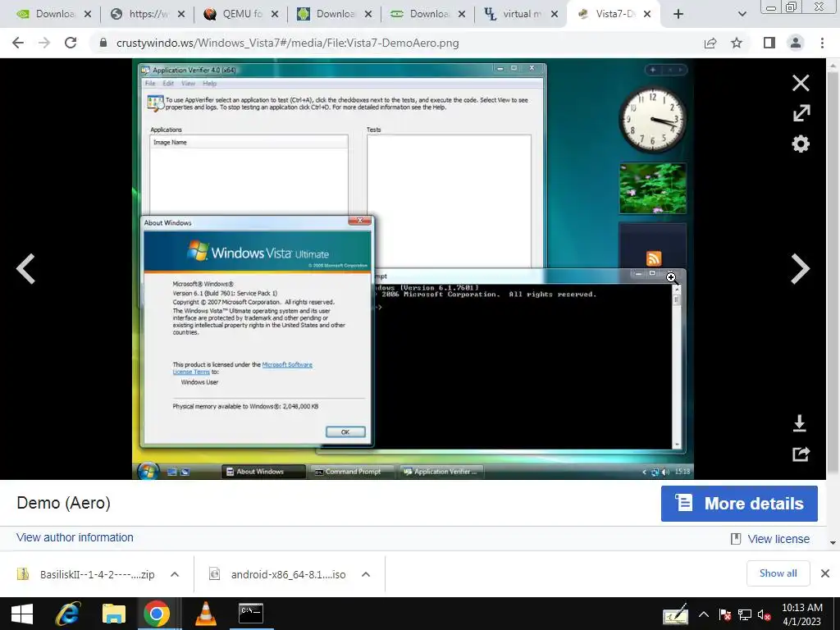Close the downloads bar
This screenshot has height=630, width=840.
(825, 573)
